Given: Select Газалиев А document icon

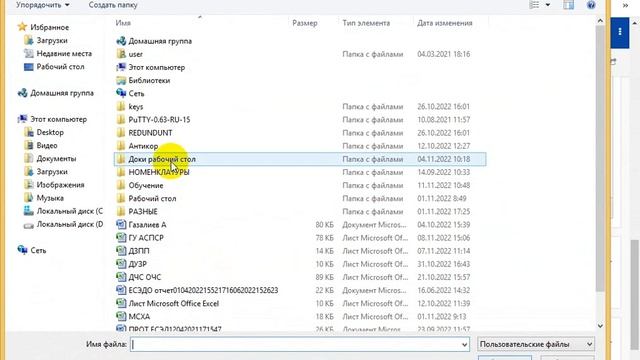Looking at the screenshot, I should coord(121,224).
